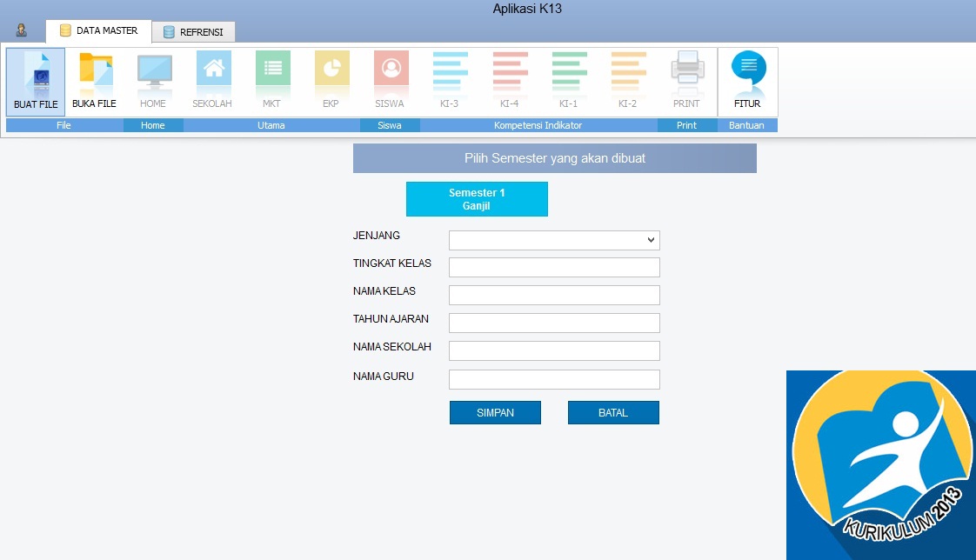Click the Siswa ribbon group label

point(390,125)
